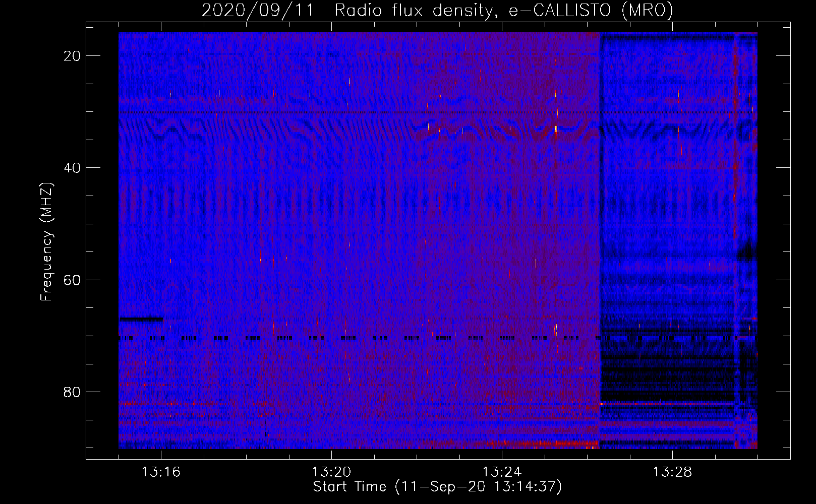Select the 'Frequency (MHZ)' axis label

[46, 242]
